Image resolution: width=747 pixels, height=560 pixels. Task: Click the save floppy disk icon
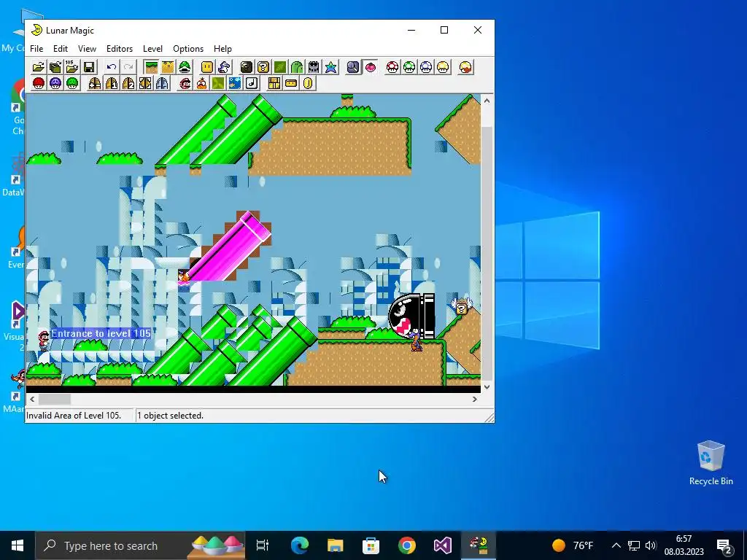coord(89,67)
